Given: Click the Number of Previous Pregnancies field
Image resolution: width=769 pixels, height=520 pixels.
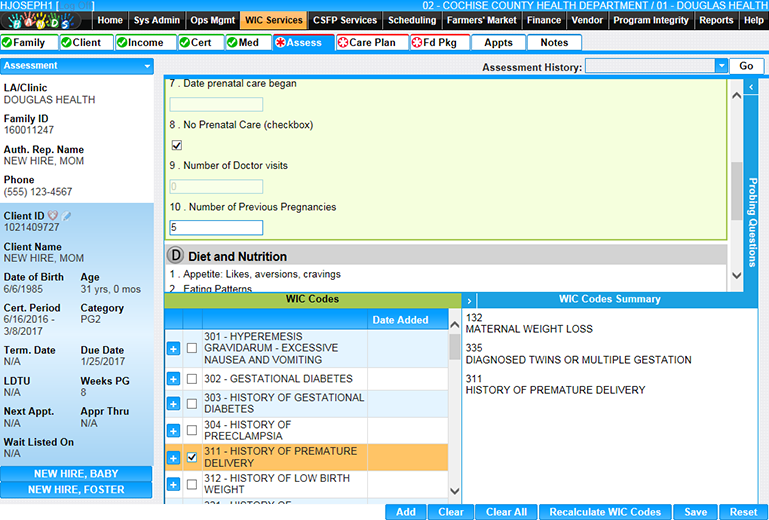Looking at the screenshot, I should click(216, 228).
